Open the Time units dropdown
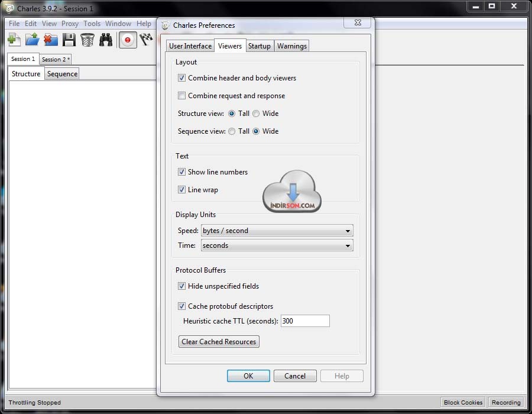Viewport: 532px width, 414px height. (x=277, y=245)
